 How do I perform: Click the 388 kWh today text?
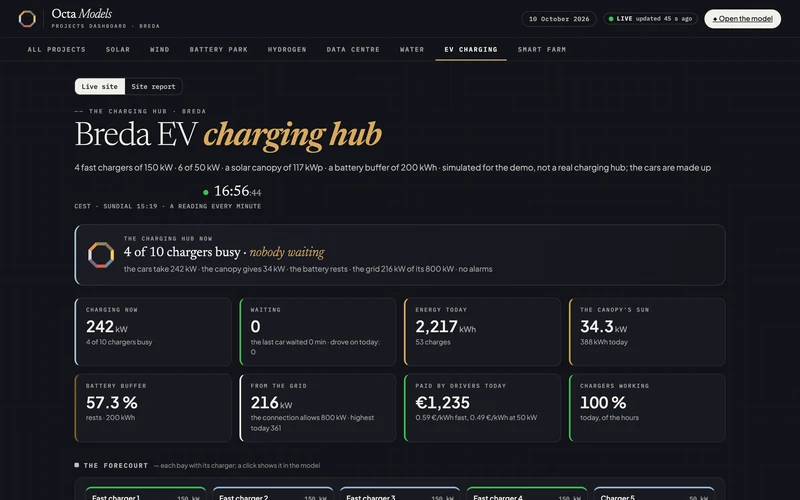tap(604, 342)
